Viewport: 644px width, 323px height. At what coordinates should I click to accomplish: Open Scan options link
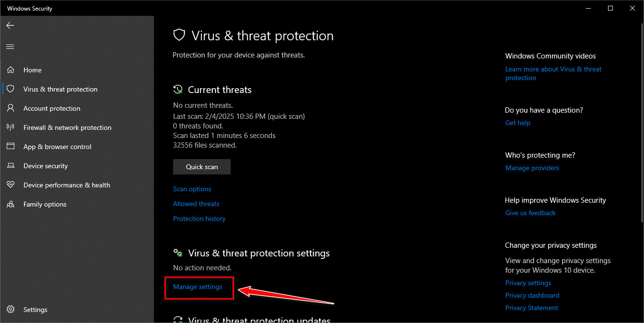(x=192, y=189)
